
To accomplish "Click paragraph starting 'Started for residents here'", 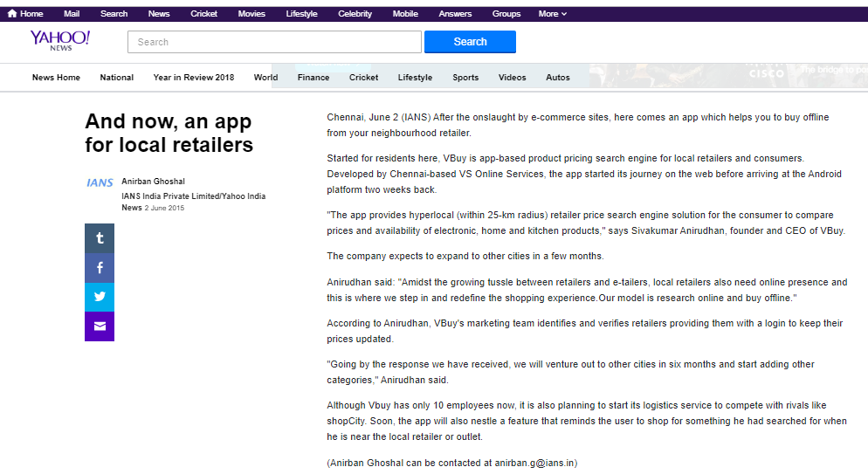I will click(x=584, y=174).
